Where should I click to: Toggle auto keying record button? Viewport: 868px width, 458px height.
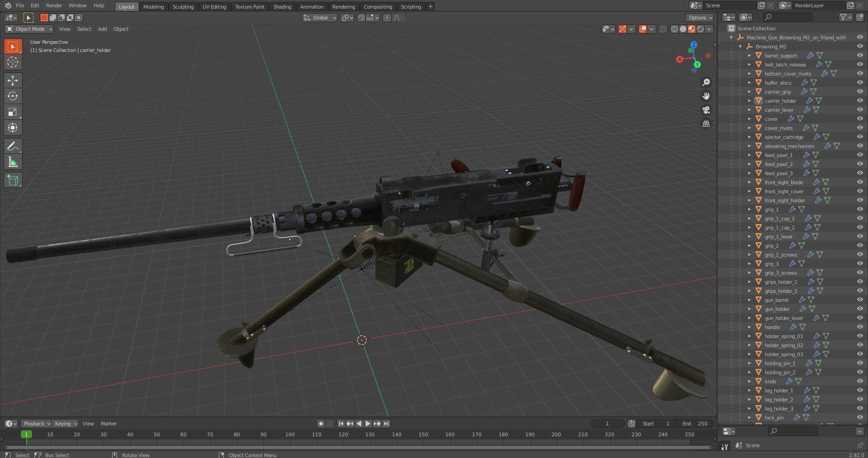(x=321, y=424)
